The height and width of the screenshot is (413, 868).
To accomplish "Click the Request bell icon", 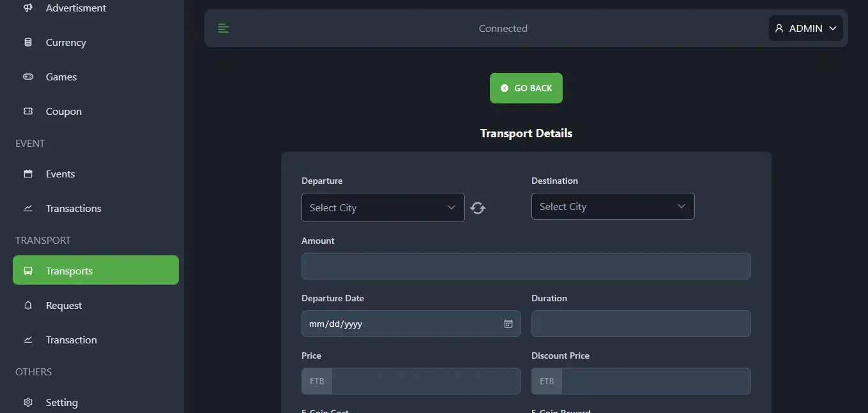I will coord(28,306).
